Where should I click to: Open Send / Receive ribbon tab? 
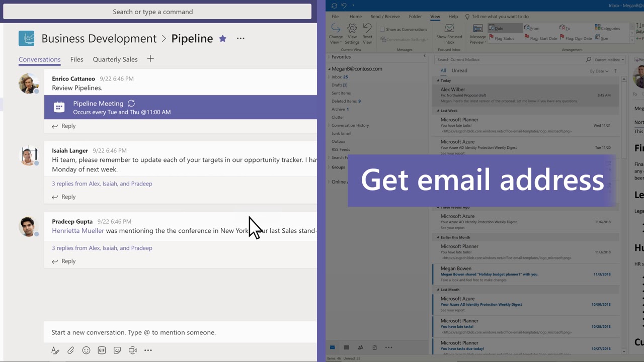(x=385, y=17)
